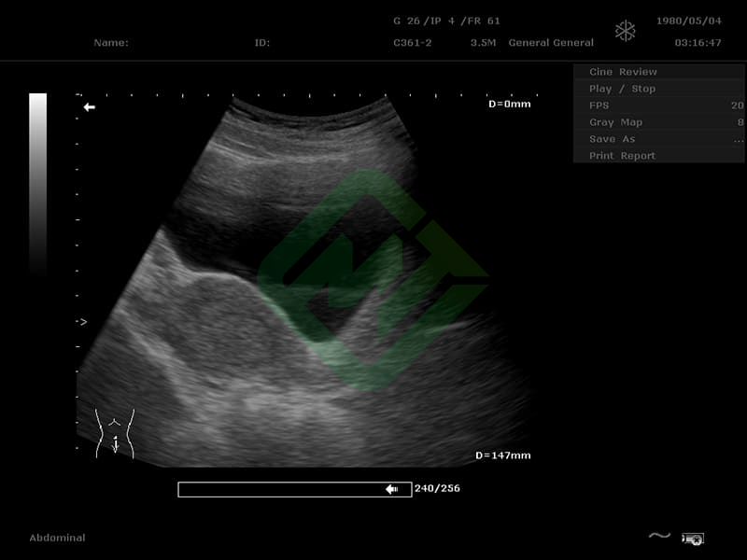Click the ID: field label
Image resolution: width=747 pixels, height=560 pixels.
(262, 43)
